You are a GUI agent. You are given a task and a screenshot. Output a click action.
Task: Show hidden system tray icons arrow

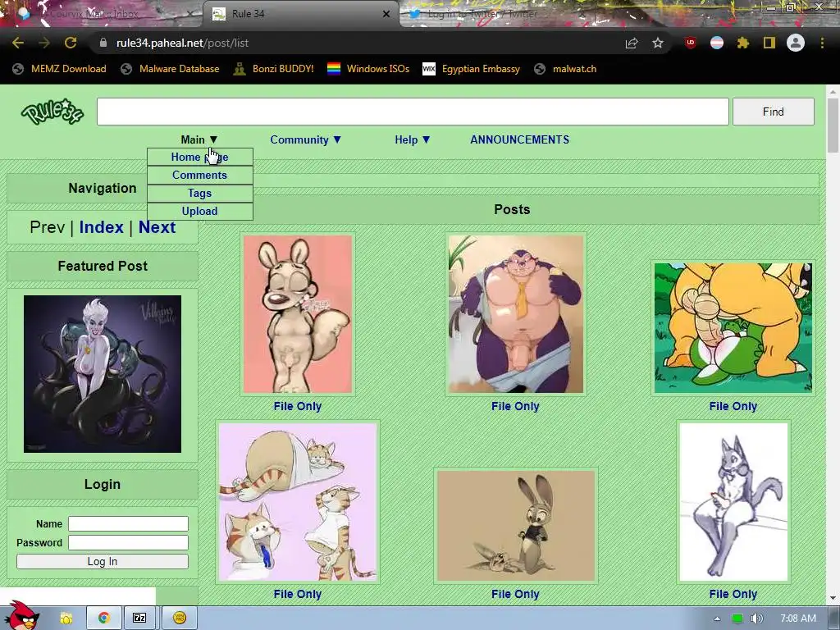[717, 619]
